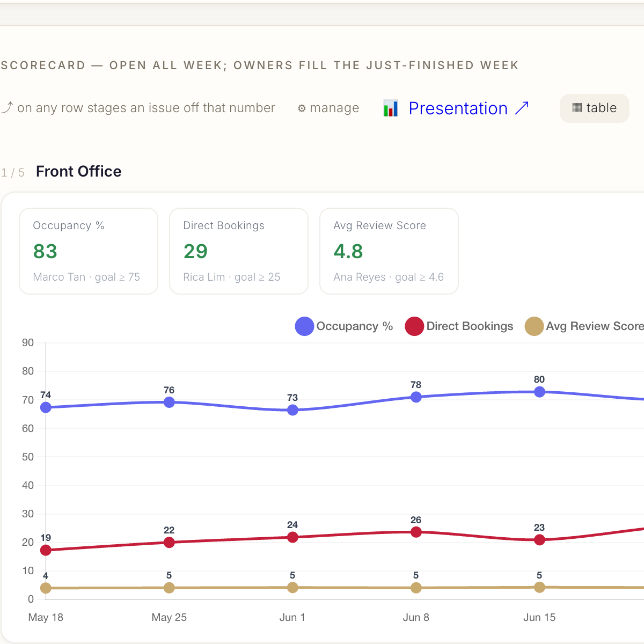Click the Occupancy data point labeled 76

coord(169,402)
